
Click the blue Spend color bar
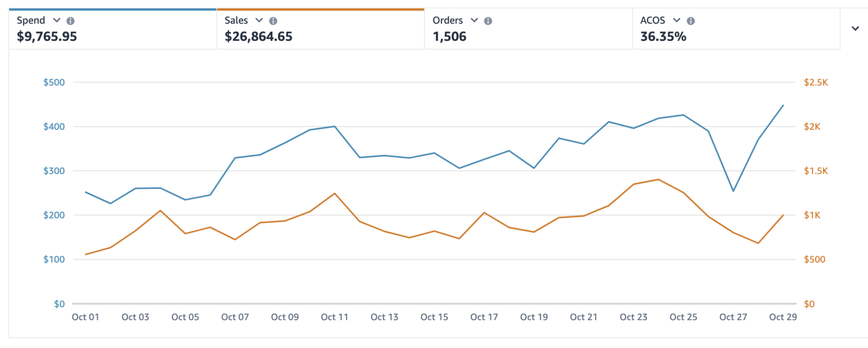pos(112,9)
